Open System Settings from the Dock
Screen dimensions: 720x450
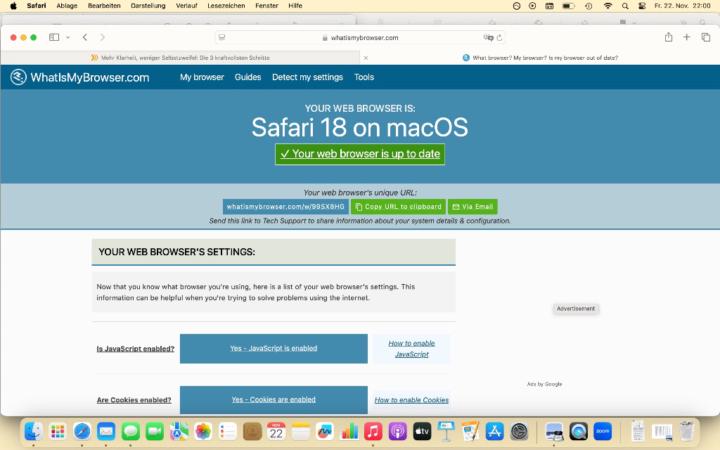[x=519, y=432]
